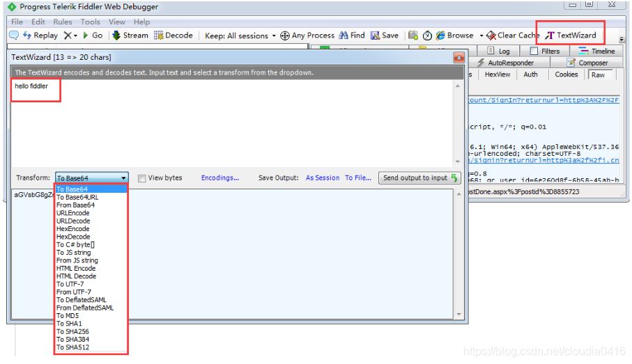
Task: Click the Go resume button
Action: (x=93, y=35)
